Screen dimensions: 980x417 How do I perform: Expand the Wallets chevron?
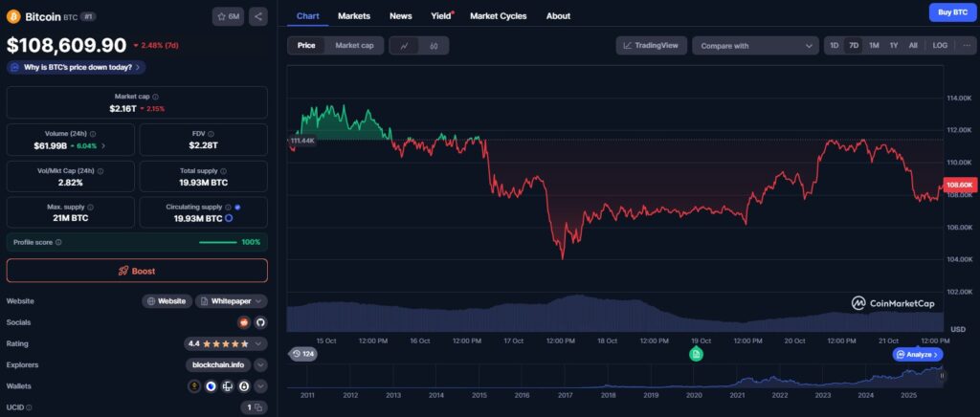coord(260,386)
